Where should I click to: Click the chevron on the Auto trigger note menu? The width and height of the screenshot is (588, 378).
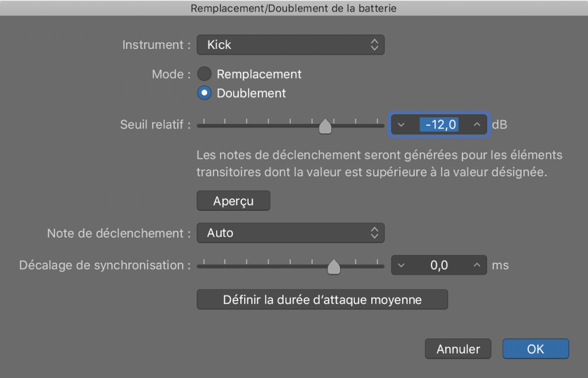coord(375,233)
